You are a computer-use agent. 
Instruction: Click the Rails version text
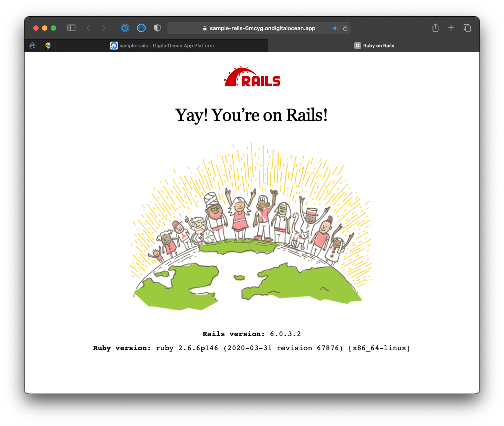(252, 334)
